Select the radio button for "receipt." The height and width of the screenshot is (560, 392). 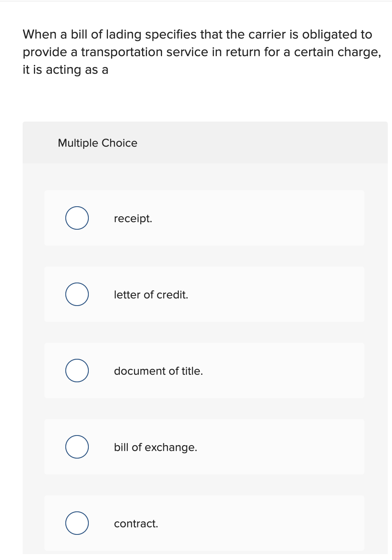click(77, 218)
